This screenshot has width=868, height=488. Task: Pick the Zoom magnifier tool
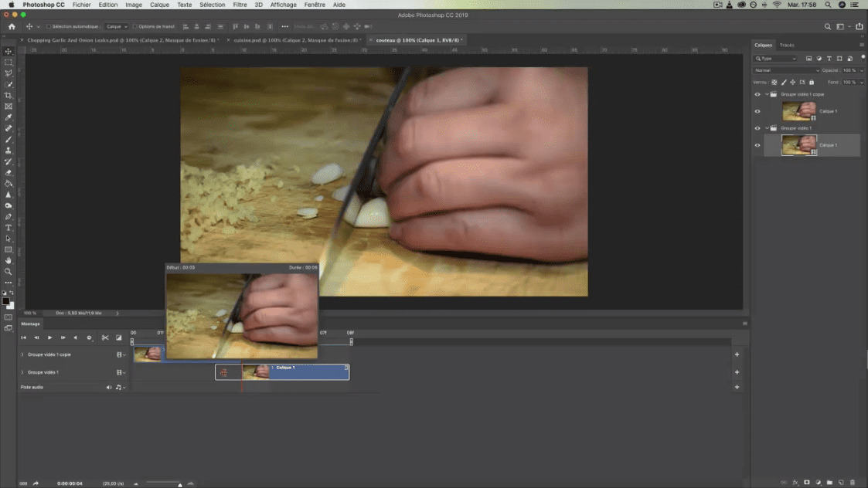click(x=9, y=272)
